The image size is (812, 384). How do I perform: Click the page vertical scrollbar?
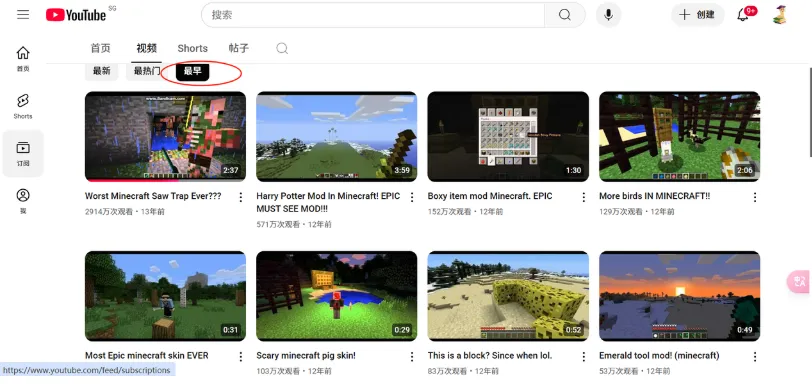(809, 112)
